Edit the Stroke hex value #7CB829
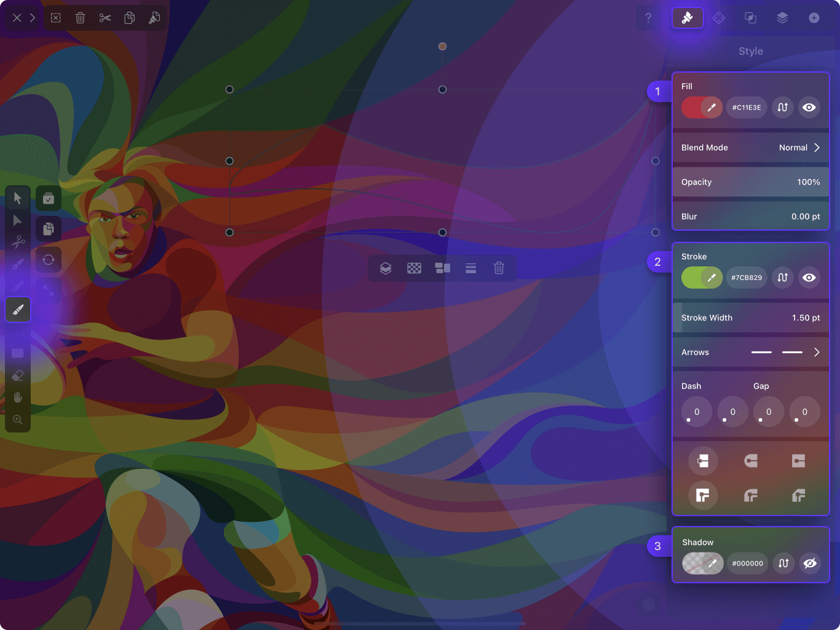The image size is (840, 630). point(747,278)
